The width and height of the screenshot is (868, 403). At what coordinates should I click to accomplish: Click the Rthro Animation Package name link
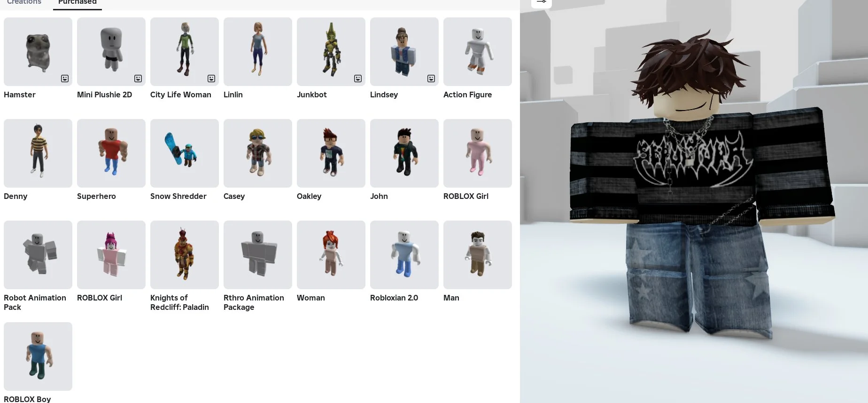pos(254,302)
